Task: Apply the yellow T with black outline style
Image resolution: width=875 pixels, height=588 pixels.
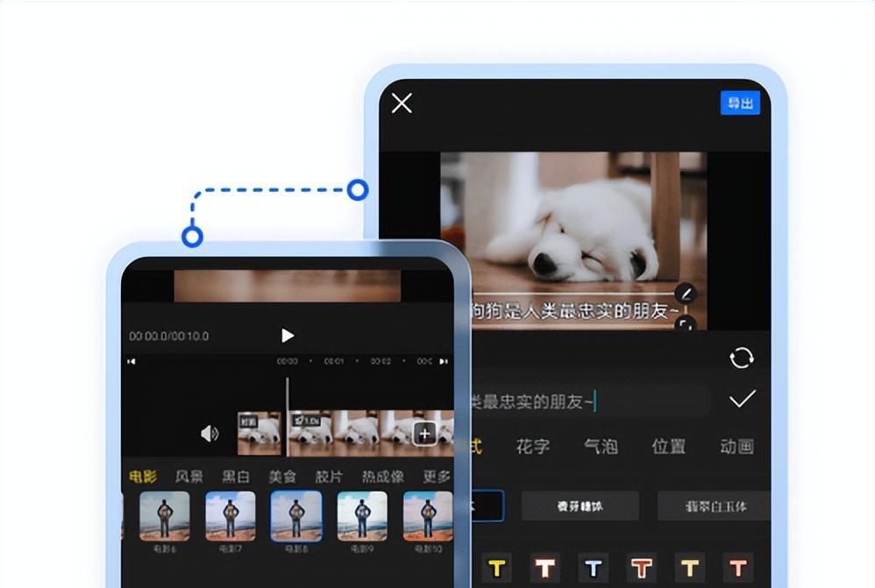Action: [496, 569]
